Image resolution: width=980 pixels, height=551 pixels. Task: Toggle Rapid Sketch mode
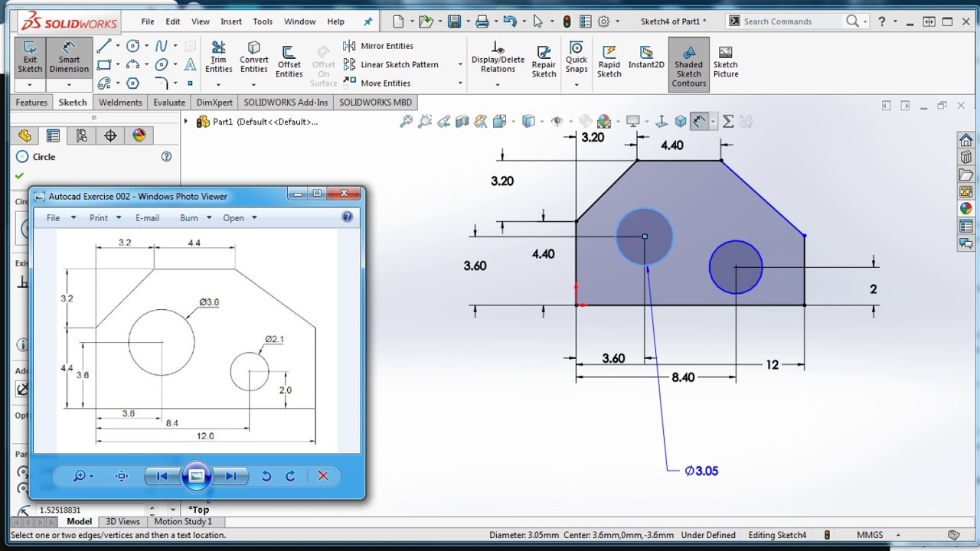click(609, 61)
